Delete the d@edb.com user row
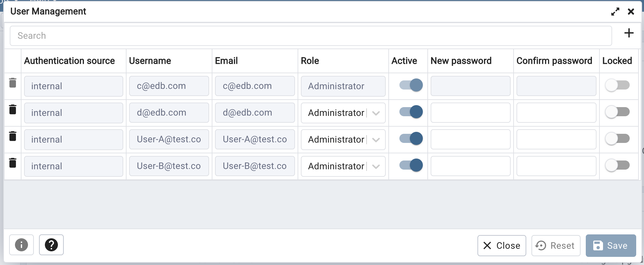Image resolution: width=644 pixels, height=265 pixels. (x=13, y=109)
